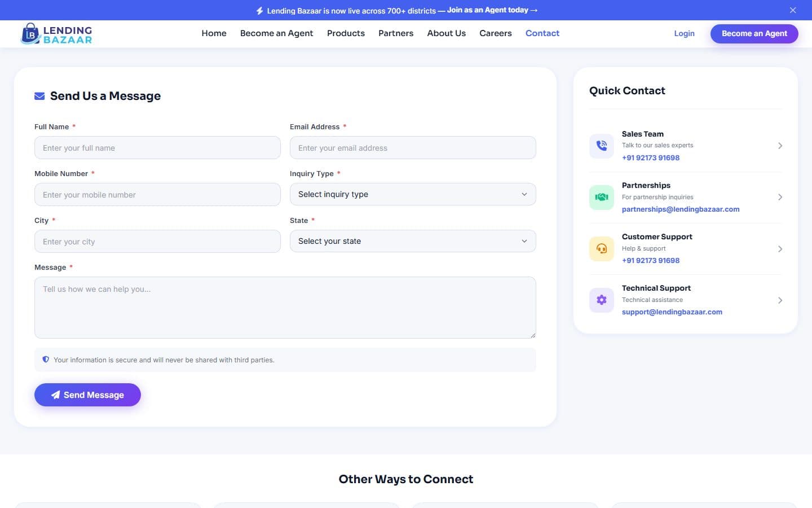Click the For partnership inquiries text

tap(657, 197)
